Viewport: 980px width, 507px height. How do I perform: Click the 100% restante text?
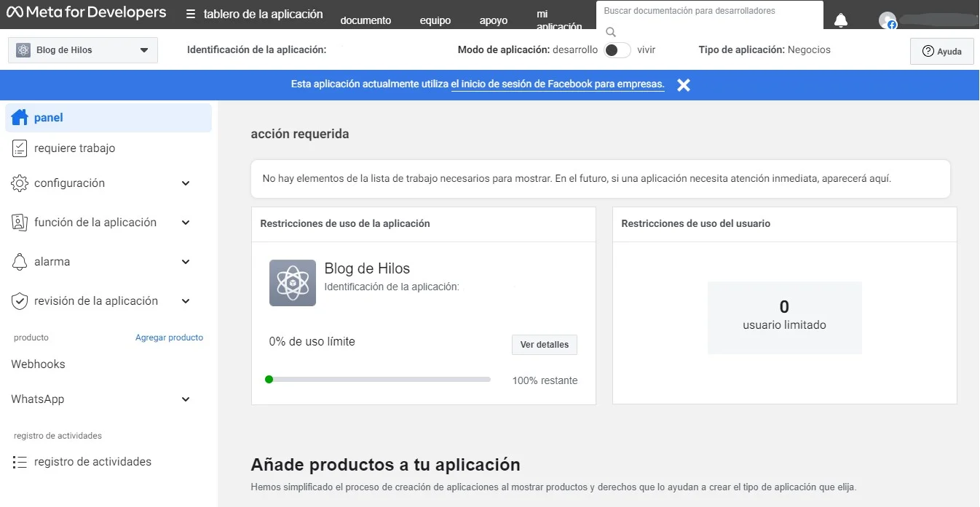tap(545, 380)
